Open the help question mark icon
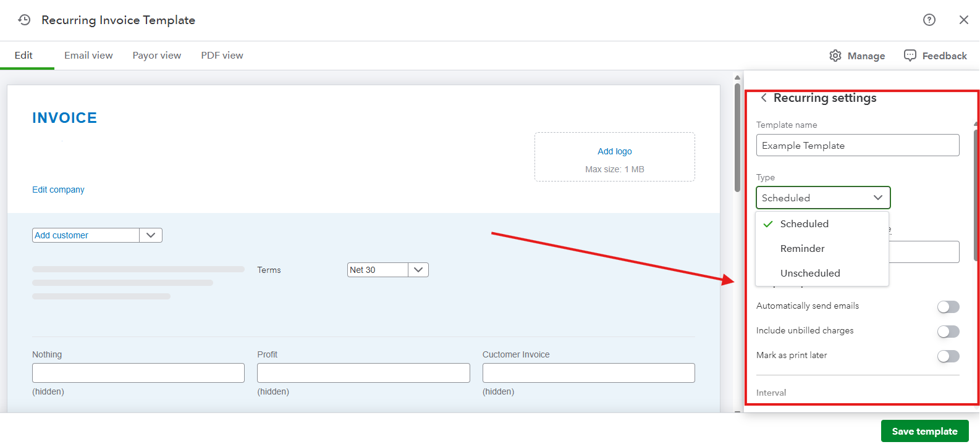The height and width of the screenshot is (447, 980). coord(929,20)
